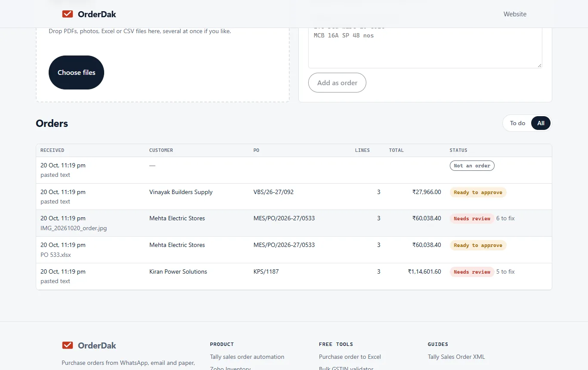The width and height of the screenshot is (588, 370).
Task: Click the Add as order button
Action: [337, 83]
